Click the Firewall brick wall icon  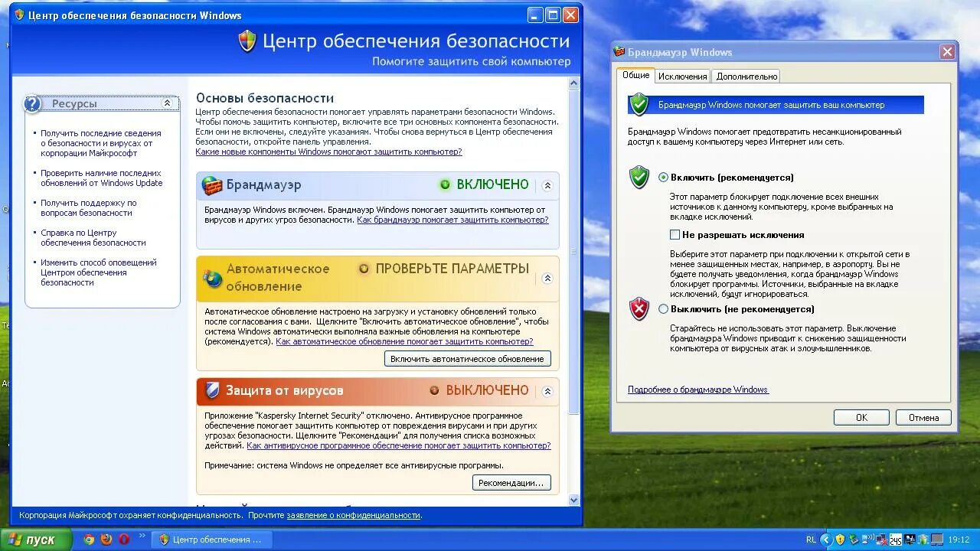(x=212, y=185)
